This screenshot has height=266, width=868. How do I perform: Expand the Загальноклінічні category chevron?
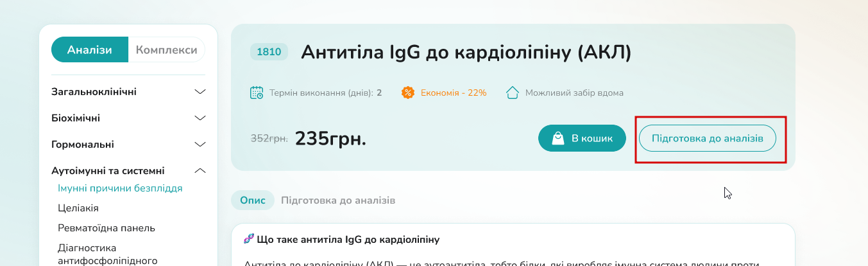tap(200, 92)
